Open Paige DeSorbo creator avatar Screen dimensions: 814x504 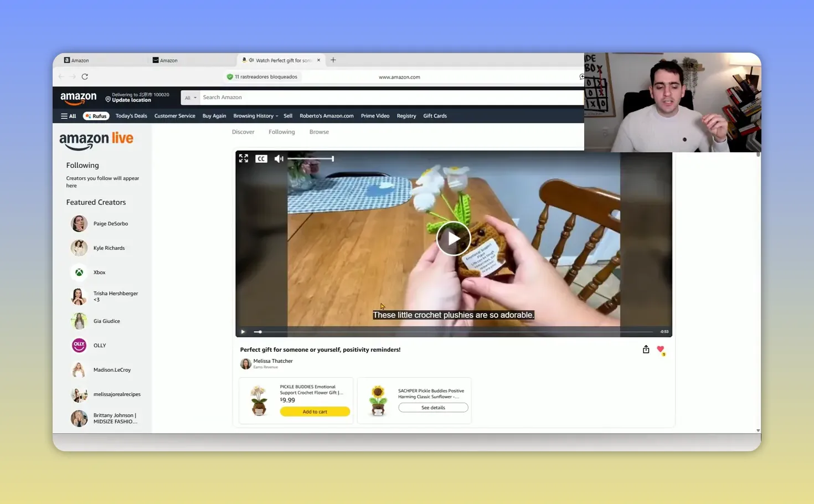[79, 224]
